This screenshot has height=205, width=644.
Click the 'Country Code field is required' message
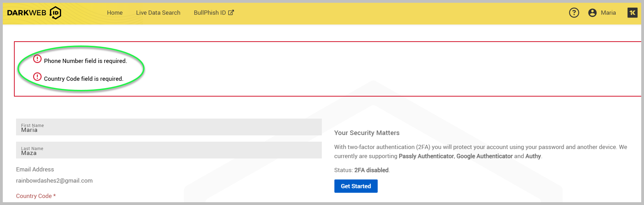pos(84,79)
